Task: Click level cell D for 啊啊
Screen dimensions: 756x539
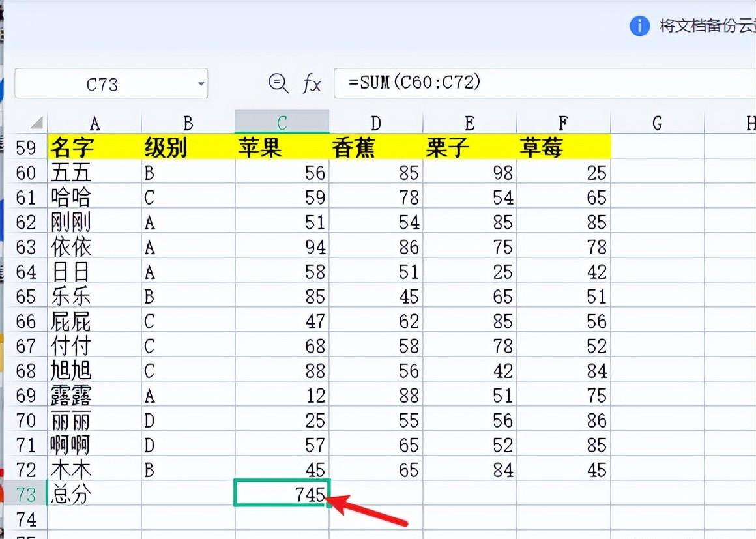Action: click(188, 444)
